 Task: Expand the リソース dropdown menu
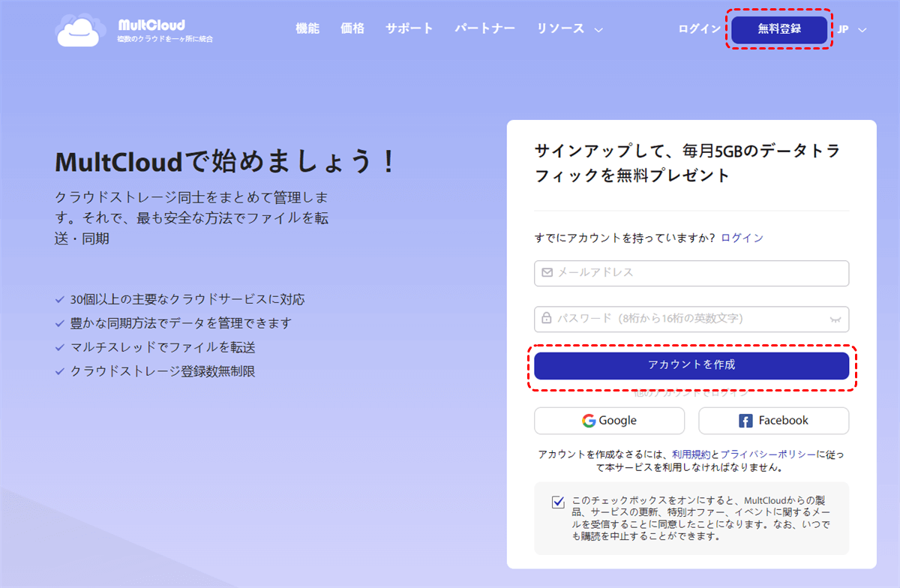569,29
